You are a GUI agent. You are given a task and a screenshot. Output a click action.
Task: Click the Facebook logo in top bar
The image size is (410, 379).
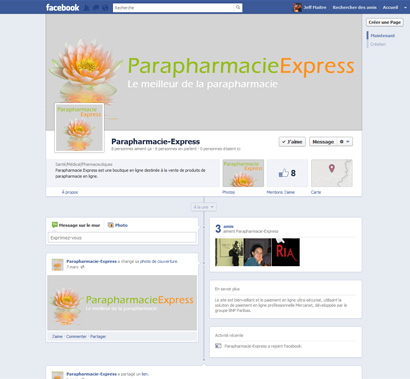pyautogui.click(x=62, y=7)
